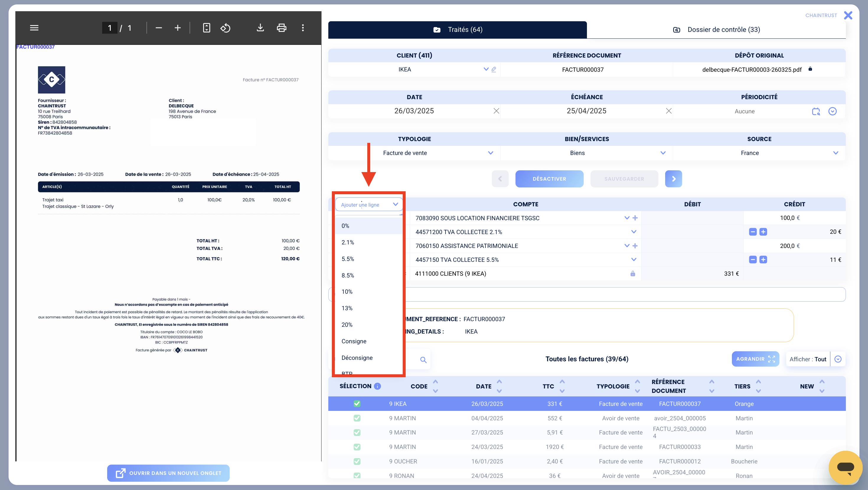Click the CHAINTRUST link at top right
Image resolution: width=868 pixels, height=490 pixels.
[x=821, y=15]
